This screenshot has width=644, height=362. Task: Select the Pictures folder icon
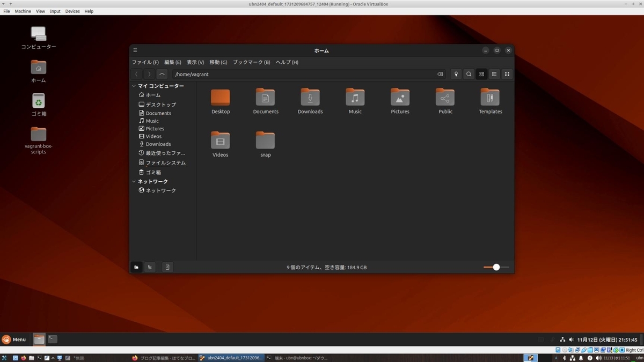tap(400, 98)
